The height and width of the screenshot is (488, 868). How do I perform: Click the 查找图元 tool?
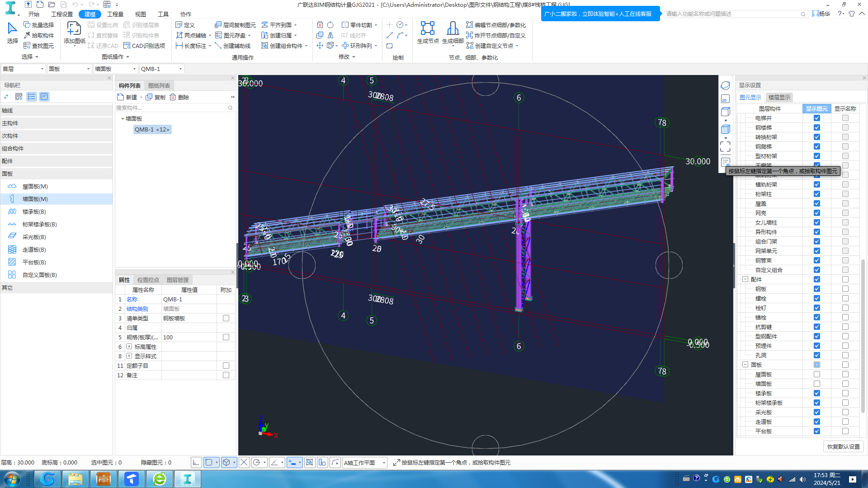[39, 46]
